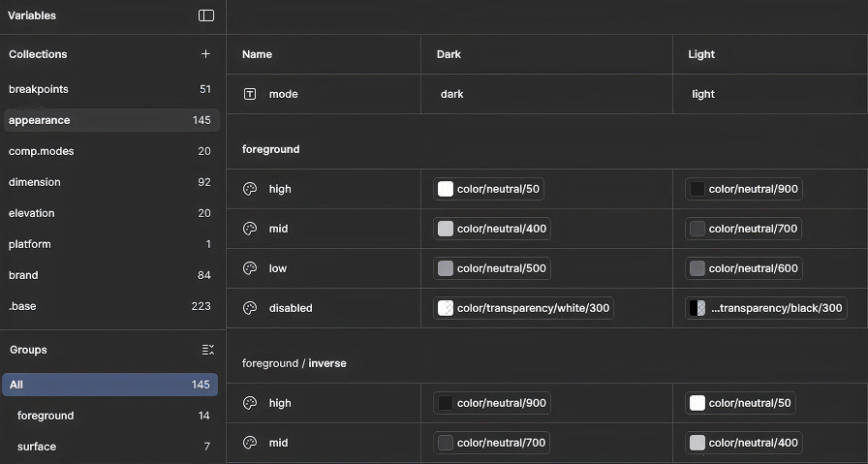Click the string type icon beside mode
The image size is (868, 464).
(250, 94)
